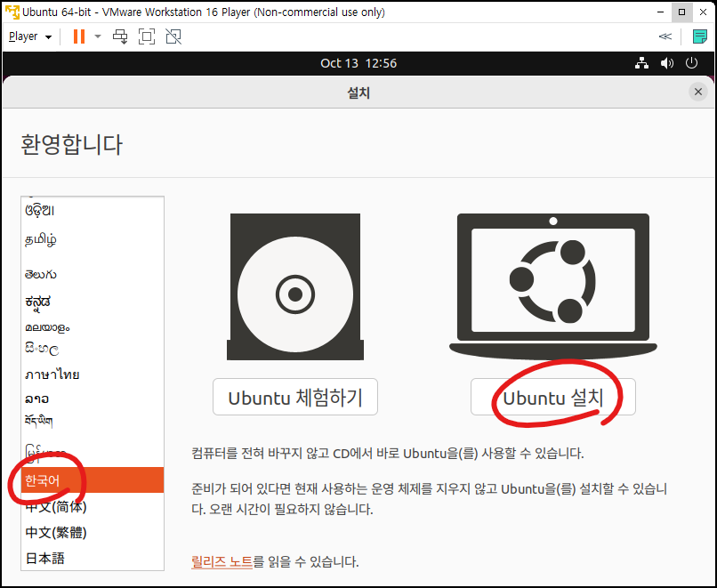717x588 pixels.
Task: Select සිංහල in the language list
Action: coord(93,350)
